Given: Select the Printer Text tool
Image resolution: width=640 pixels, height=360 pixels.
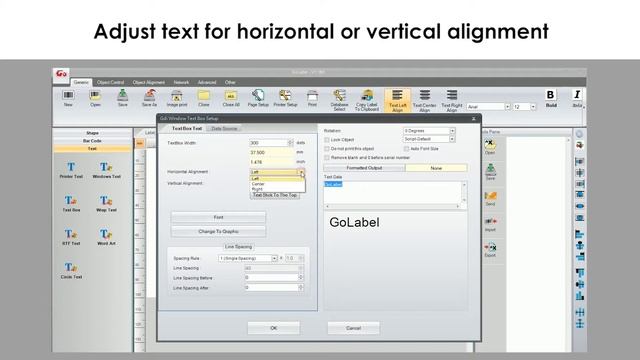Looking at the screenshot, I should pos(71,170).
